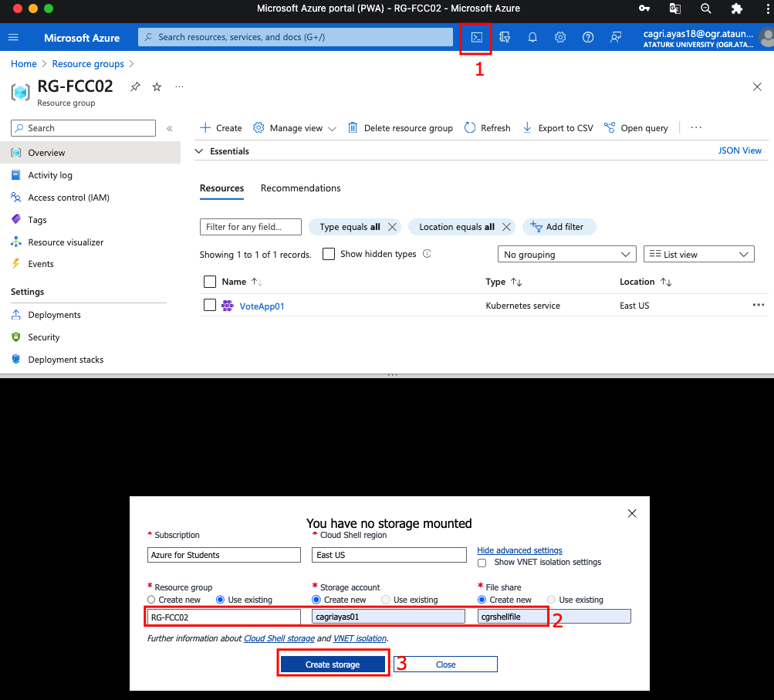
Task: Switch to the Recommendations tab
Action: [x=300, y=188]
